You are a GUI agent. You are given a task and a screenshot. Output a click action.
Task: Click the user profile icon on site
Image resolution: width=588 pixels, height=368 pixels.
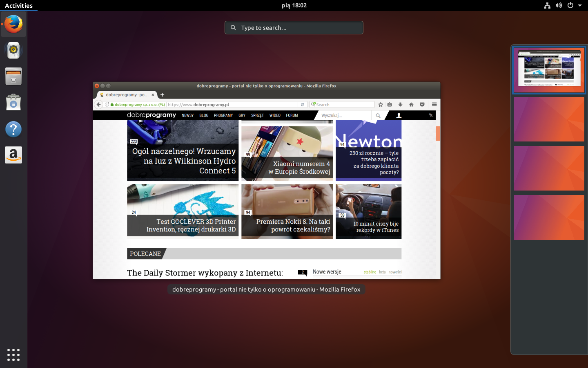pyautogui.click(x=399, y=116)
